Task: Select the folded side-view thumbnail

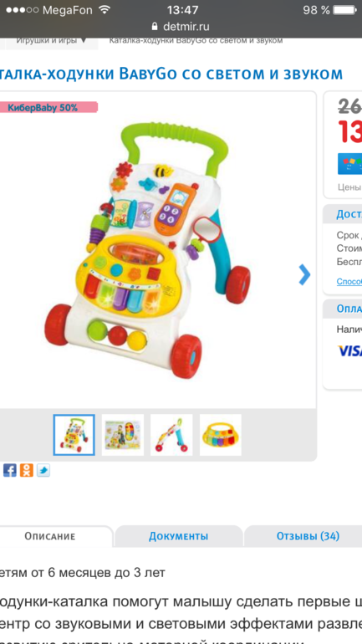Action: pyautogui.click(x=171, y=435)
